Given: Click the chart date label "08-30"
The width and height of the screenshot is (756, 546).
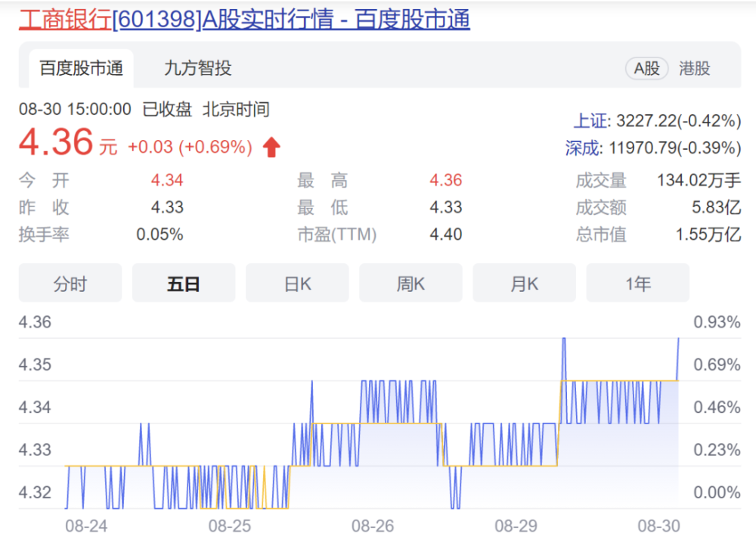Looking at the screenshot, I should click(x=658, y=526).
